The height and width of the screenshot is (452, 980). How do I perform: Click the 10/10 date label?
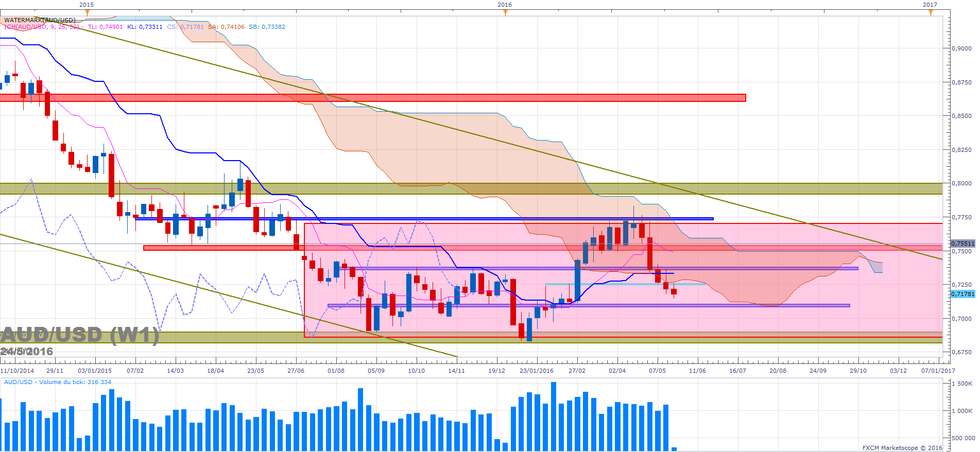(x=416, y=371)
